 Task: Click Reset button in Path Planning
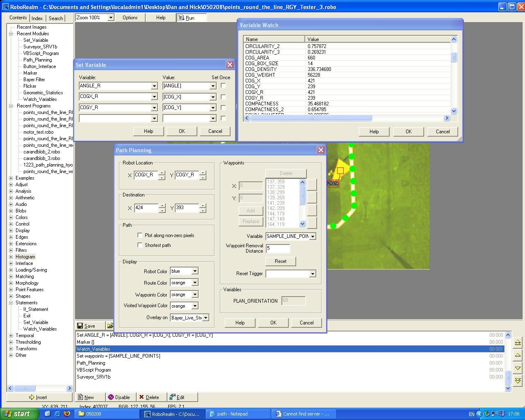pos(281,261)
